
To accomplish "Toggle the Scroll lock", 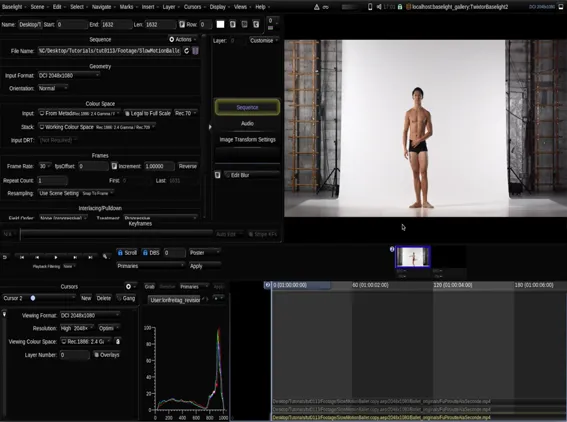I will pos(127,253).
